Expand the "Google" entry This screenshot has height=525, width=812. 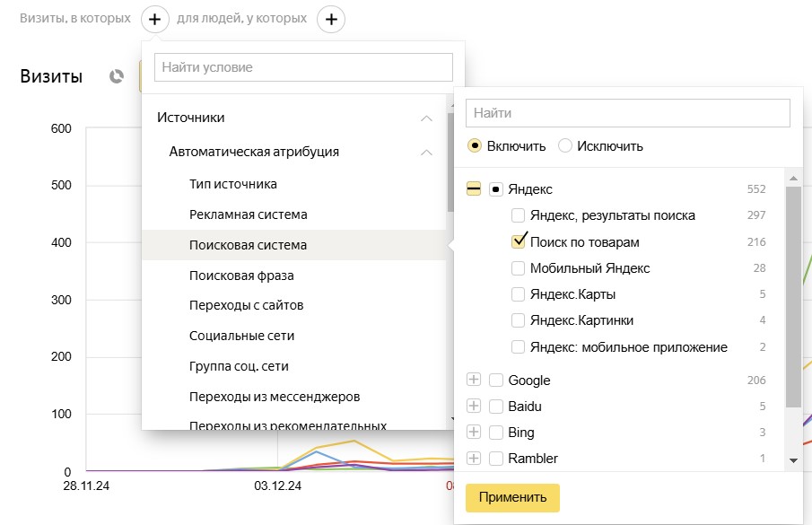(473, 380)
